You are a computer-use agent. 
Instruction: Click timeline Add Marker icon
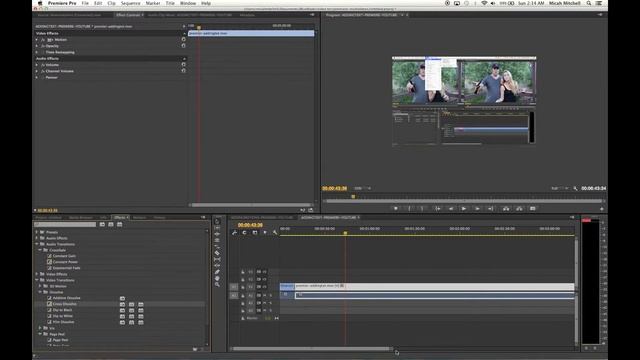(265, 232)
